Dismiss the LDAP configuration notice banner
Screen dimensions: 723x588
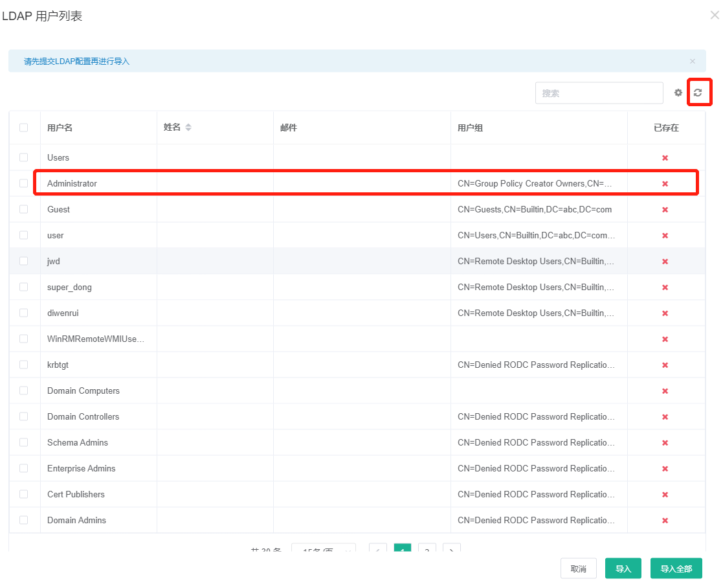click(x=692, y=60)
